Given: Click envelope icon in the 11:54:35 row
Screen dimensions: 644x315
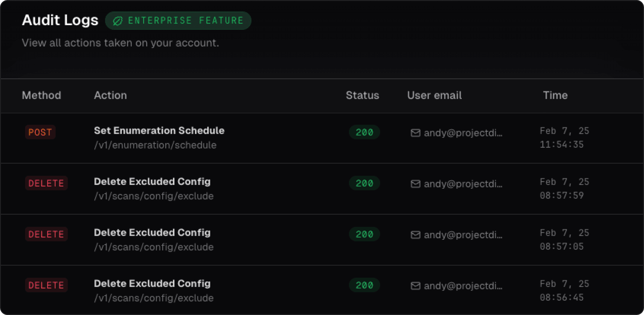Looking at the screenshot, I should click(x=415, y=133).
